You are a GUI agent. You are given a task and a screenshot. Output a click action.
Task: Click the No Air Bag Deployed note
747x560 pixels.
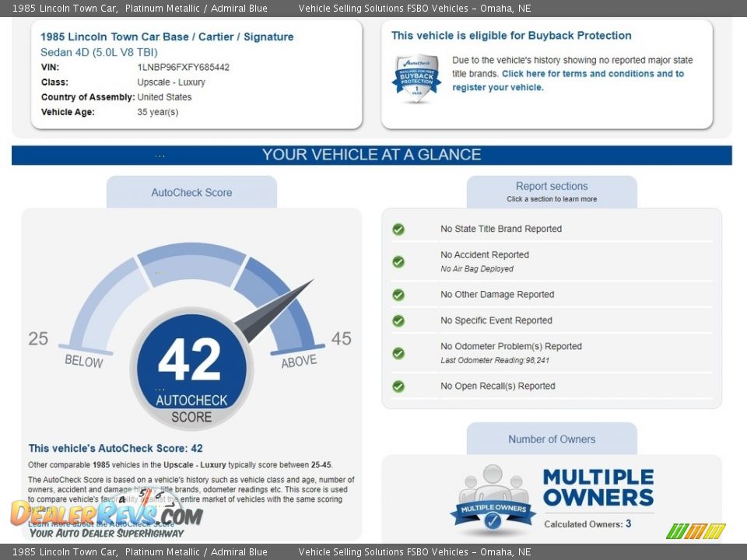(x=477, y=269)
